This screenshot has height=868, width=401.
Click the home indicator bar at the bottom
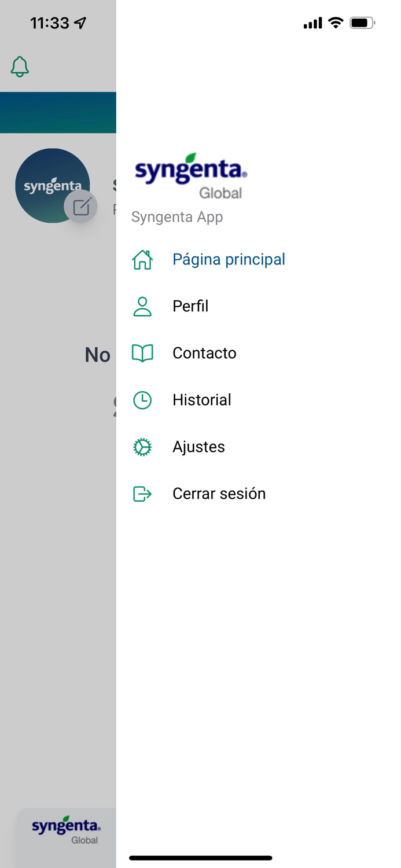(200, 858)
